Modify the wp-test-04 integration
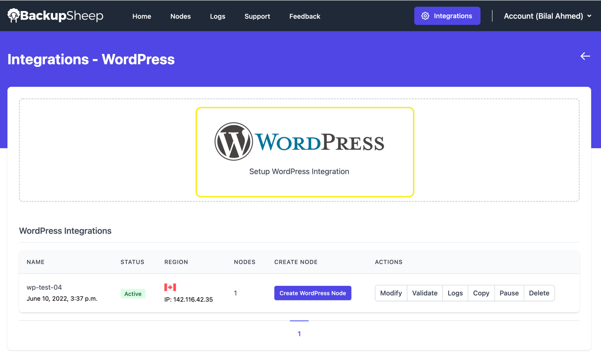 pyautogui.click(x=391, y=293)
